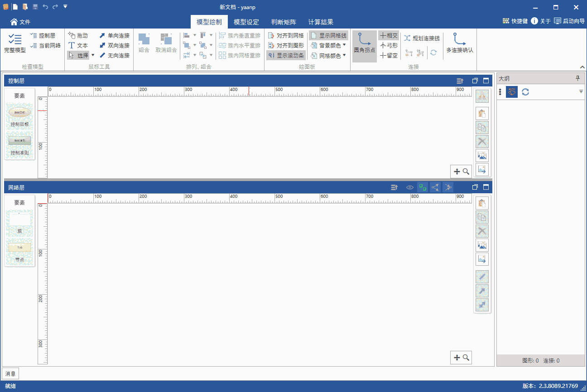This screenshot has width=587, height=392.
Task: Toggle 显示网格线 gridline display
Action: click(329, 35)
